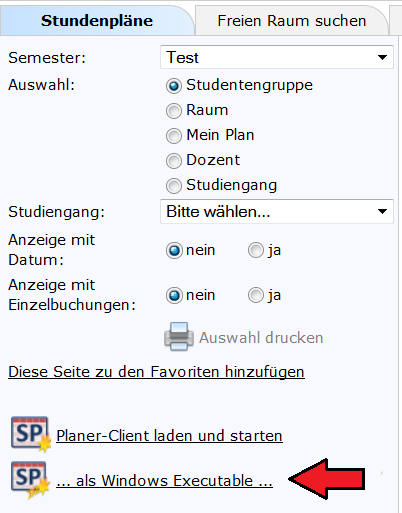Viewport: 402px width, 513px height.
Task: Set Anzeige mit Einzelbuchungen to ja
Action: click(256, 295)
